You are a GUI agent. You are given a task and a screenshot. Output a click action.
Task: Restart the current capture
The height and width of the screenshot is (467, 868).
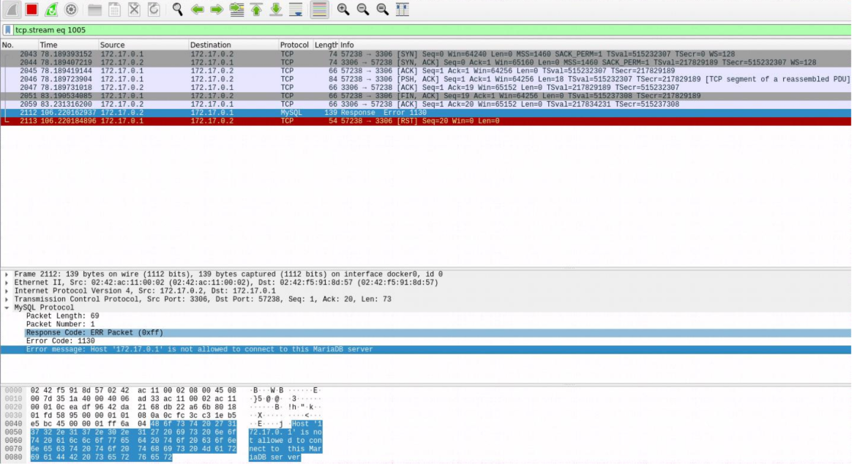pyautogui.click(x=51, y=10)
